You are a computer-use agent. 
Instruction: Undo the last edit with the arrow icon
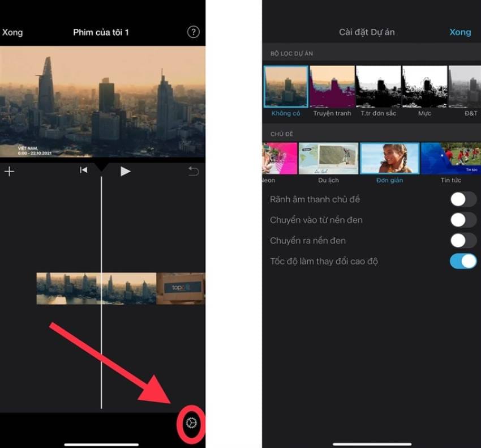tap(192, 170)
